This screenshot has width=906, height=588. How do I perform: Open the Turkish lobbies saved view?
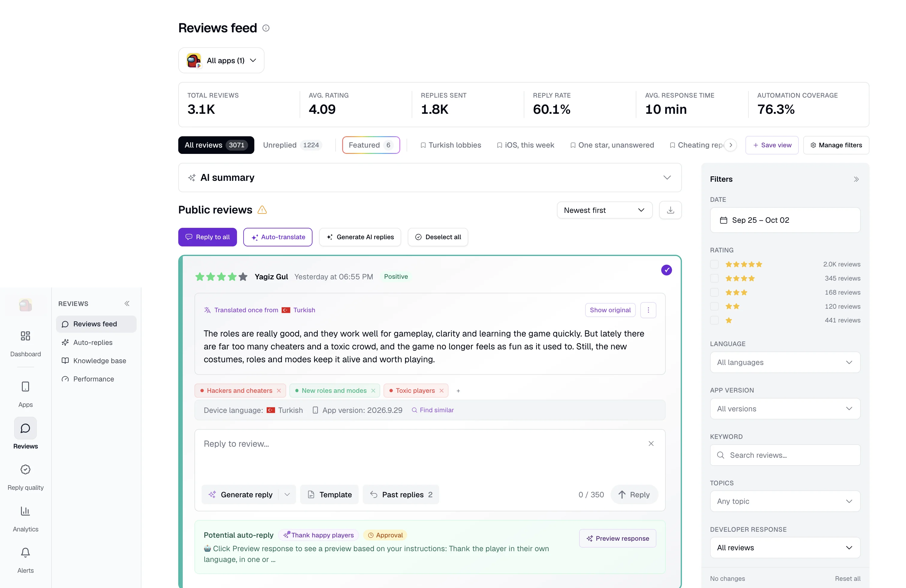click(451, 145)
